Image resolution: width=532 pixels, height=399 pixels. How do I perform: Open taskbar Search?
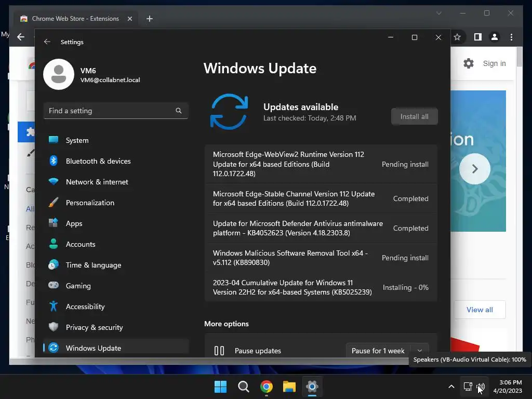243,387
